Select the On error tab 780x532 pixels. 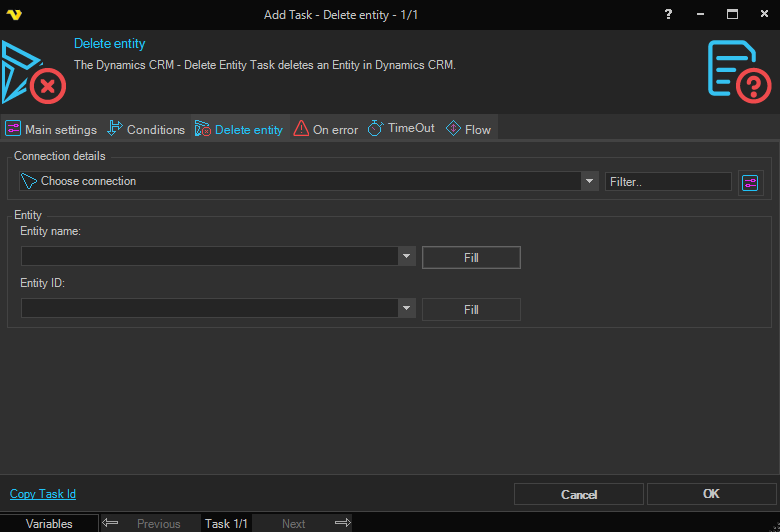click(x=326, y=129)
